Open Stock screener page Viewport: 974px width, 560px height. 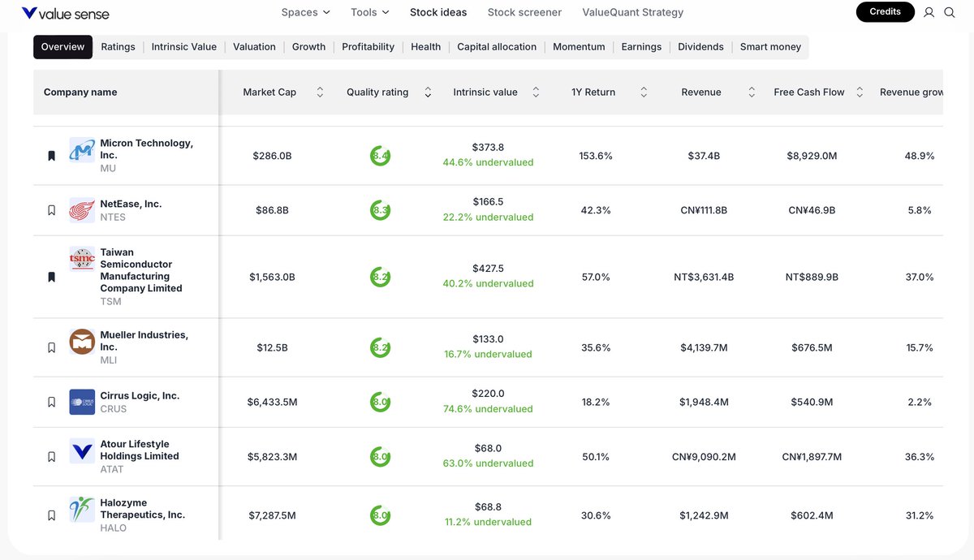point(524,12)
